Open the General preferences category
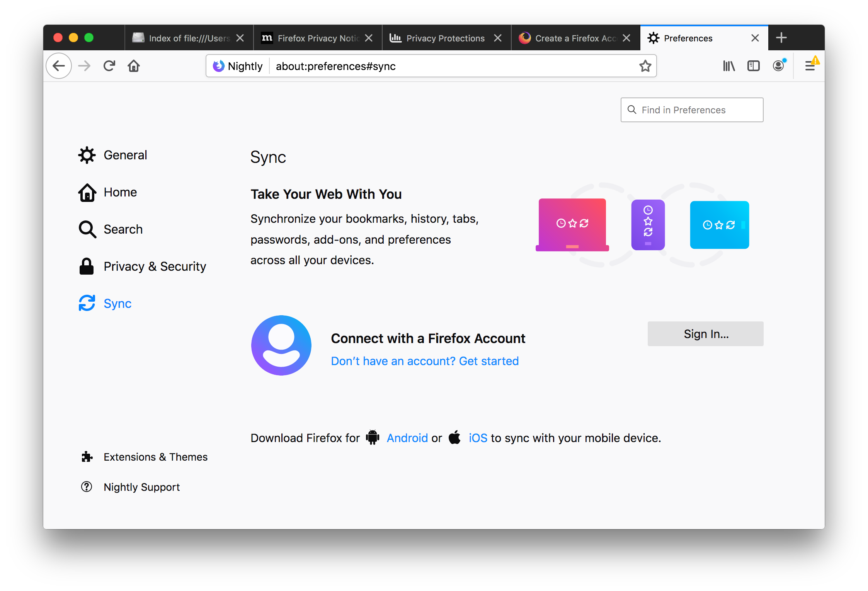This screenshot has width=868, height=591. click(x=125, y=155)
